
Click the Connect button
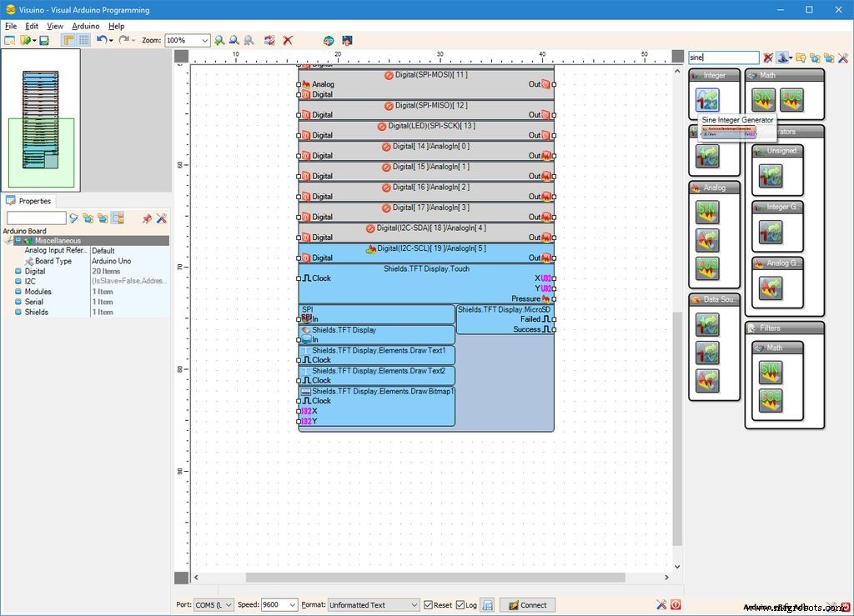(x=527, y=605)
